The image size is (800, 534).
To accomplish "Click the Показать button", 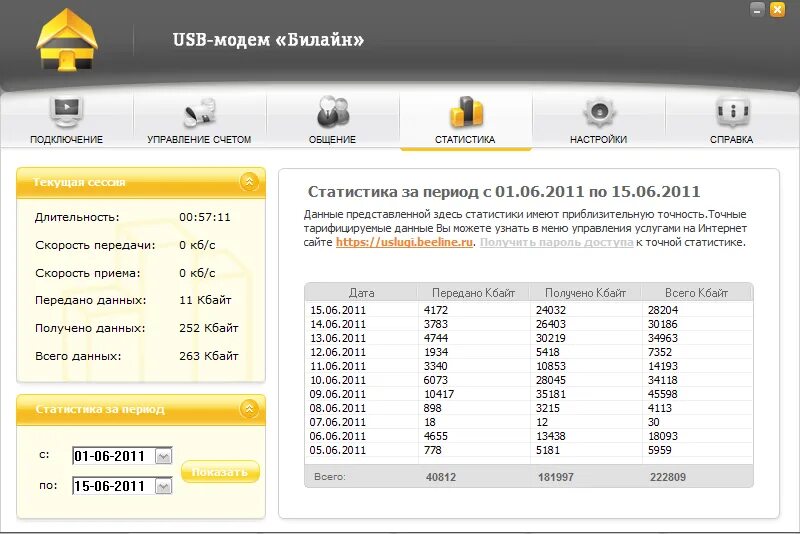I will coord(220,472).
